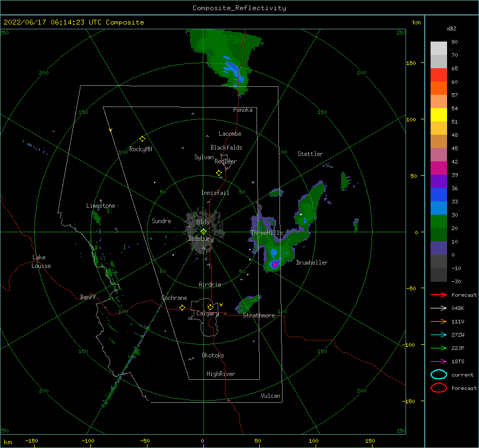Click the white cross marker north of Drumheller

[301, 214]
